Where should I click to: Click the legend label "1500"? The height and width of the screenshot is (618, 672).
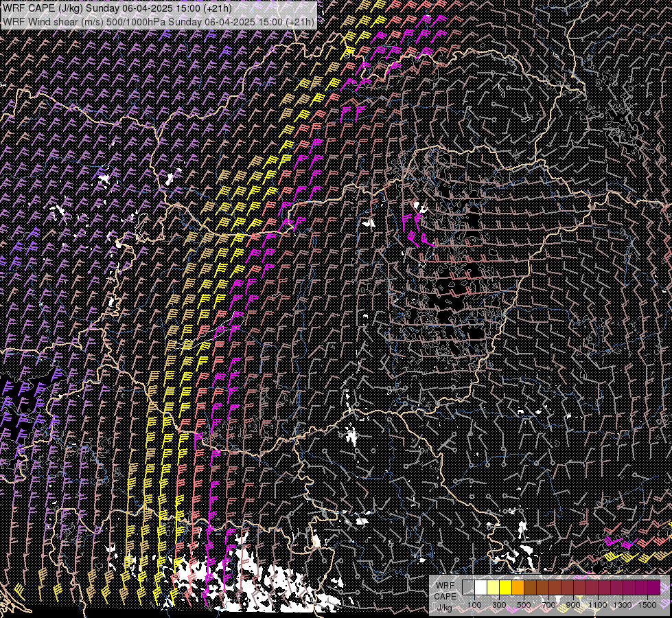click(647, 605)
